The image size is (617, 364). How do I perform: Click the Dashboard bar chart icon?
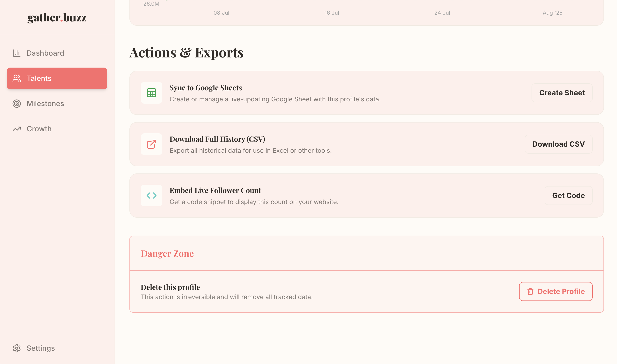coord(16,53)
